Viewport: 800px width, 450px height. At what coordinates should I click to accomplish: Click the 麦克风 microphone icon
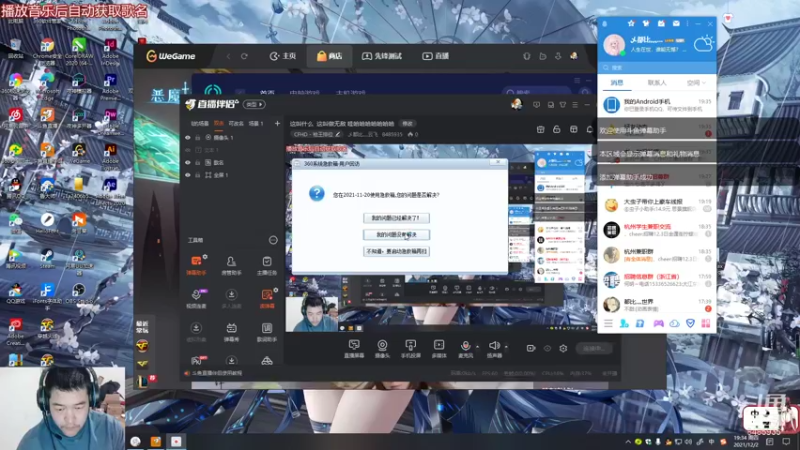[465, 345]
